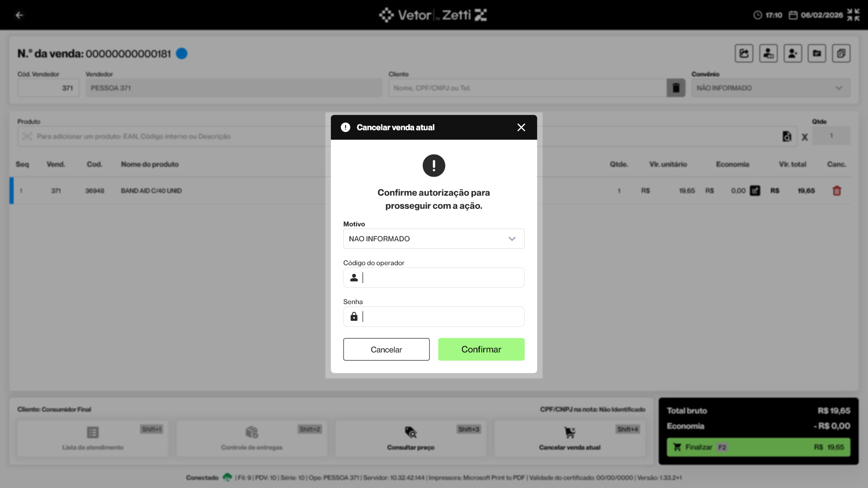Click the trash icon next to Cliente field
Image resolution: width=868 pixels, height=488 pixels.
coord(676,88)
